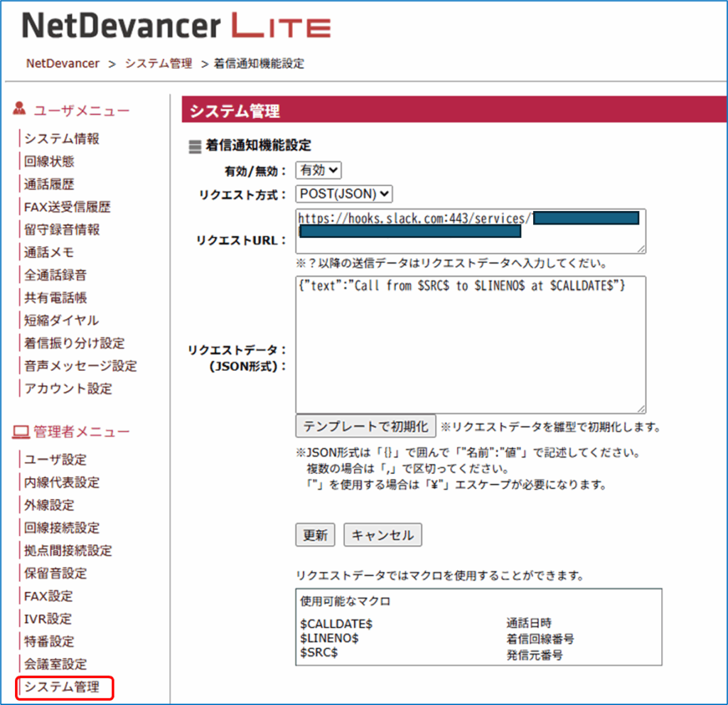Open システム情報 in the user menu
Viewport: 728px width, 705px height.
[62, 139]
